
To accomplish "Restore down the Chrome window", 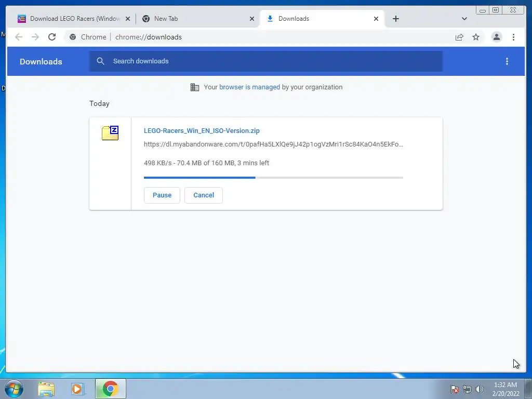I will [x=496, y=10].
